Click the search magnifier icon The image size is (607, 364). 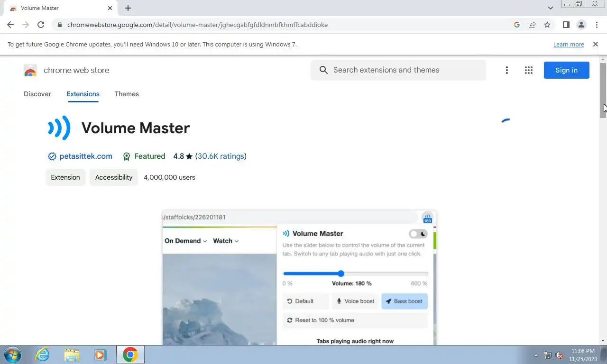click(x=323, y=70)
